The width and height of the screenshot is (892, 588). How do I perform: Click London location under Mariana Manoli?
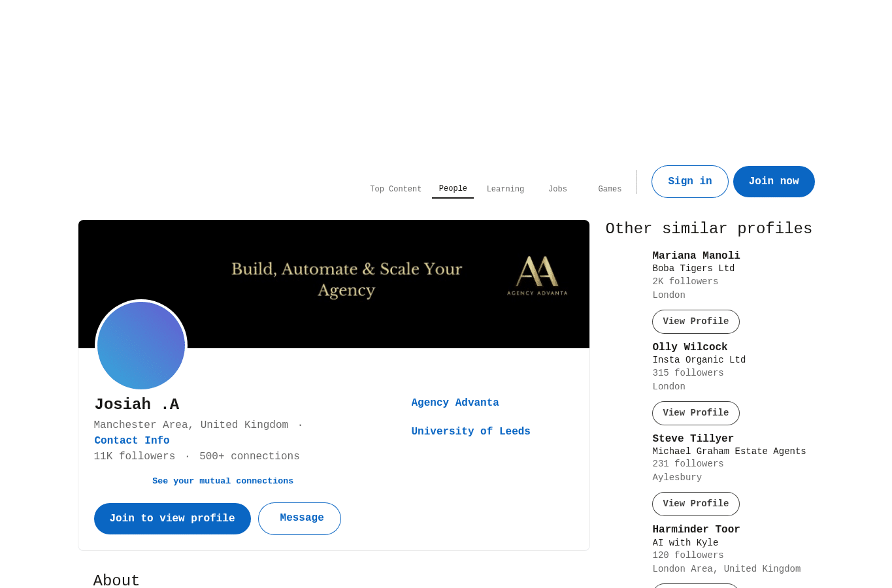coord(669,295)
